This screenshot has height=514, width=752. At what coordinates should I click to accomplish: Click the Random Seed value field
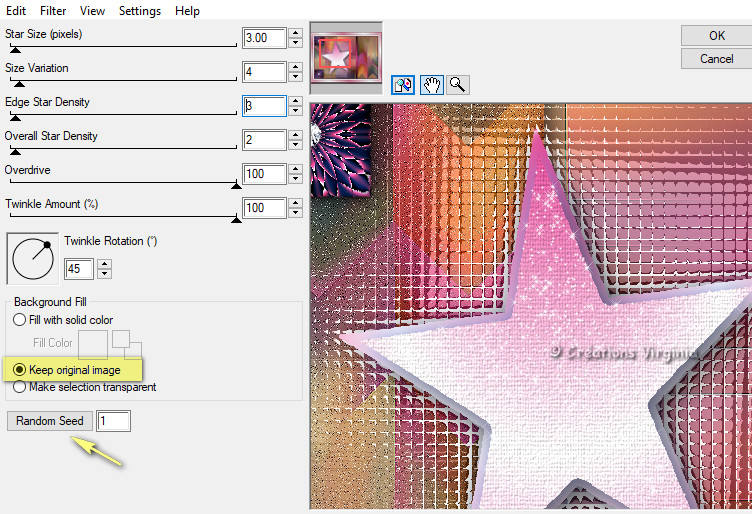113,421
